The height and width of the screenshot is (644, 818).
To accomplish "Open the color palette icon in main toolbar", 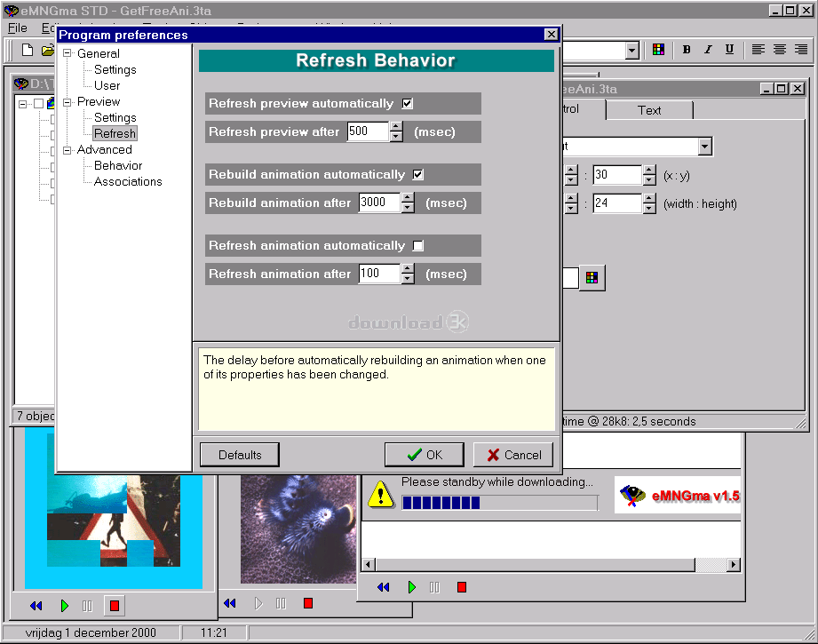I will [658, 50].
